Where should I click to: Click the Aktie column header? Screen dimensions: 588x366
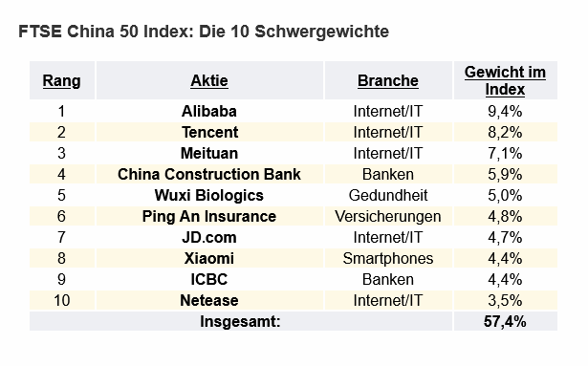[x=209, y=81]
